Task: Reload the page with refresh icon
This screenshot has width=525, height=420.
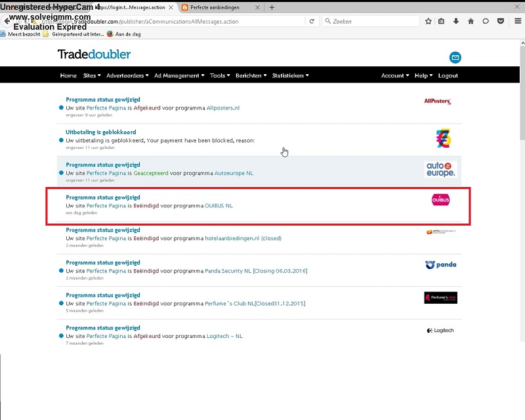Action: [312, 21]
